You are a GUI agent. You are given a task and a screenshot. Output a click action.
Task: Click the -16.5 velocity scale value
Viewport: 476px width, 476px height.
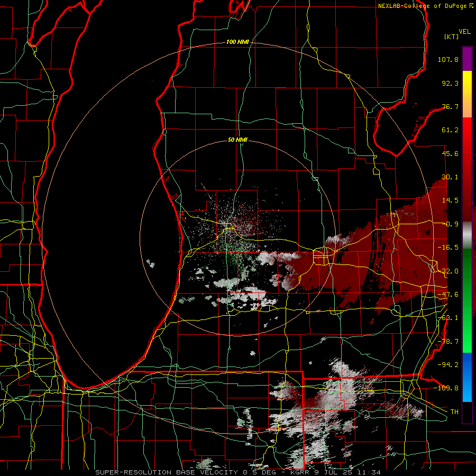[x=448, y=248]
